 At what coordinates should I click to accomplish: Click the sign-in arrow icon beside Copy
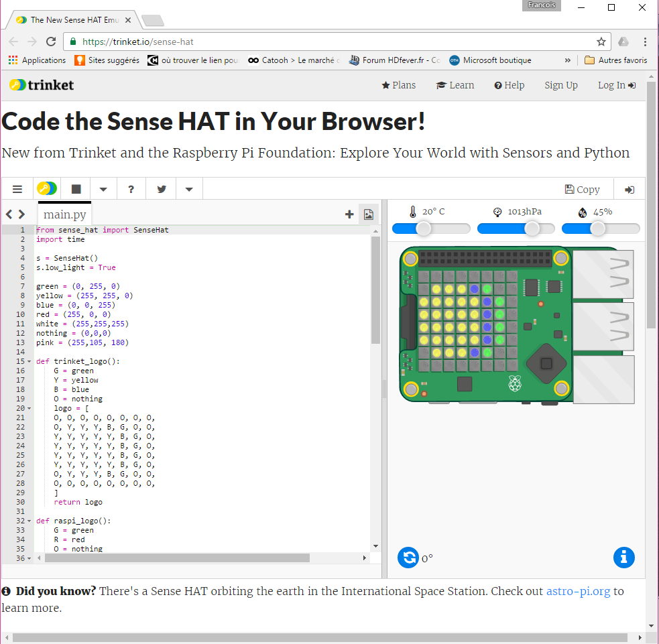tap(629, 190)
